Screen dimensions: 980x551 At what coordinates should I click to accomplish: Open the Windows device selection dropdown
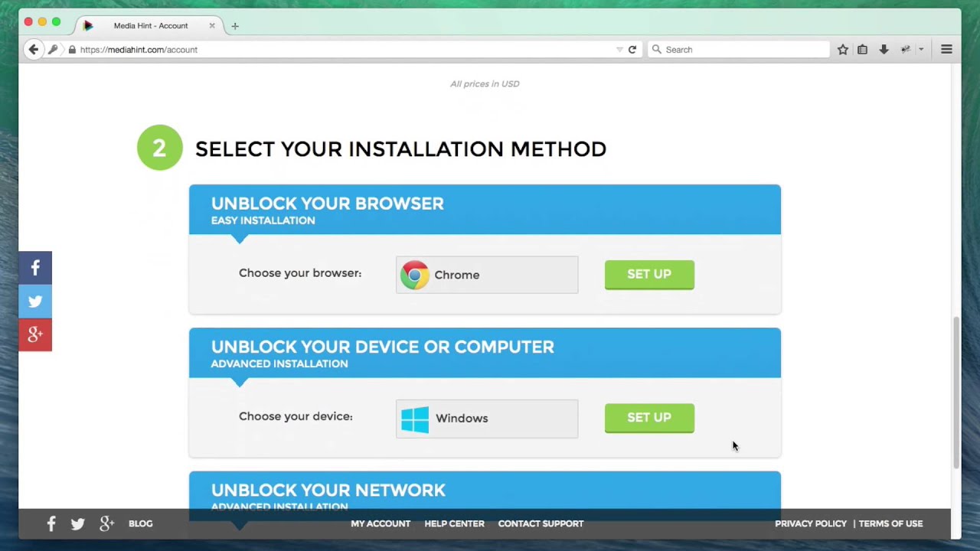[487, 419]
